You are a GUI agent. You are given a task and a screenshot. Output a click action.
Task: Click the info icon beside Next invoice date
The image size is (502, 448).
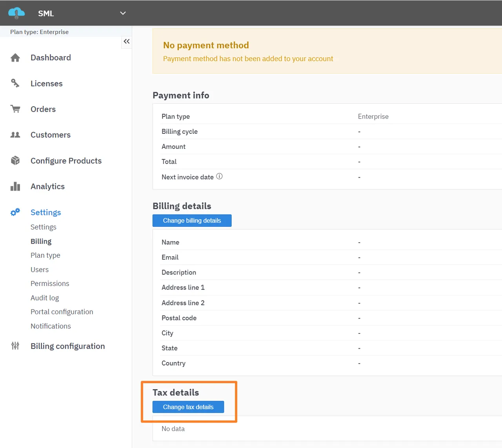click(x=220, y=177)
